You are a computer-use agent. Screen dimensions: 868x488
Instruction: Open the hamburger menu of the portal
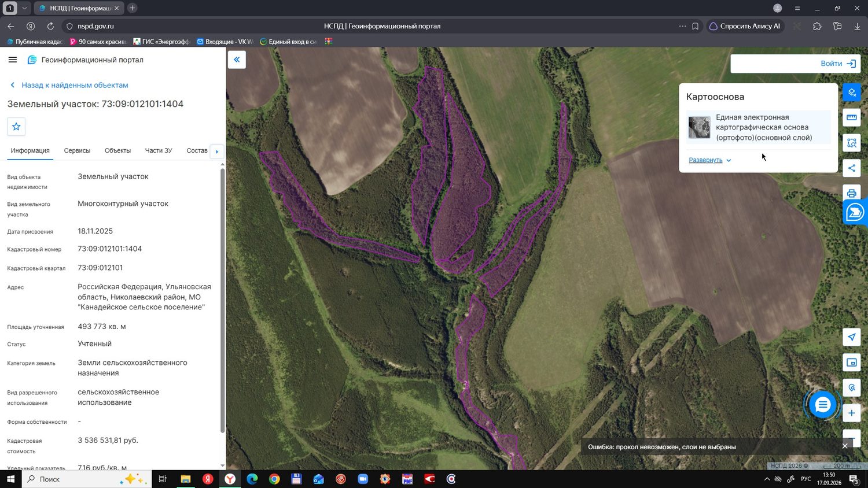pyautogui.click(x=13, y=60)
